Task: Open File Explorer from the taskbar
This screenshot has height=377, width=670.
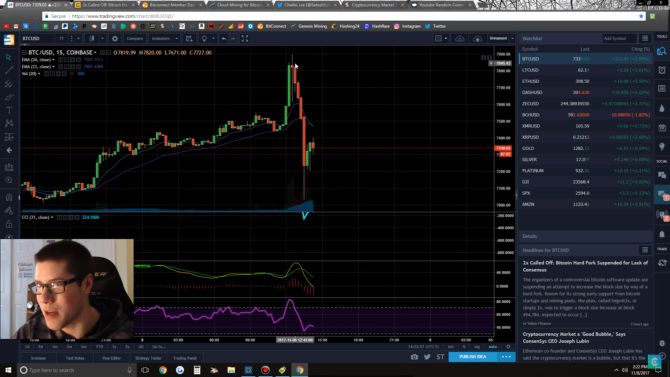Action: (x=231, y=370)
